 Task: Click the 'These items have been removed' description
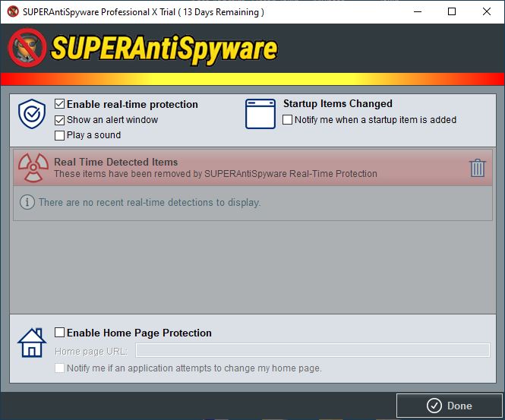[216, 174]
